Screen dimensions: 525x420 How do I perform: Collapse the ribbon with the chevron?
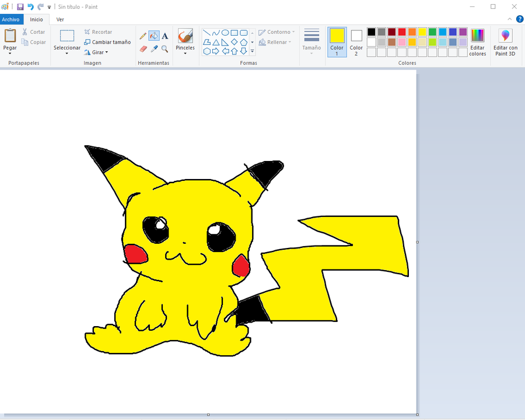tap(510, 19)
